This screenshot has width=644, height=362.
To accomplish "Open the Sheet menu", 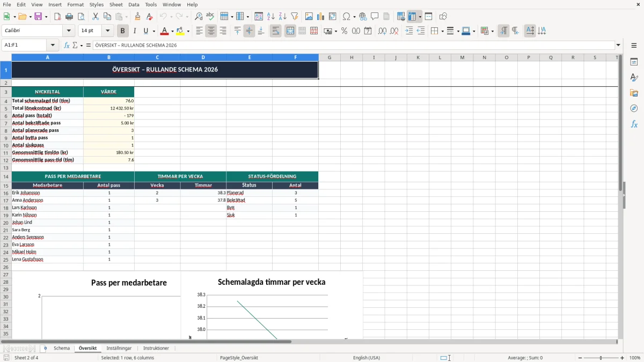I will point(116,4).
